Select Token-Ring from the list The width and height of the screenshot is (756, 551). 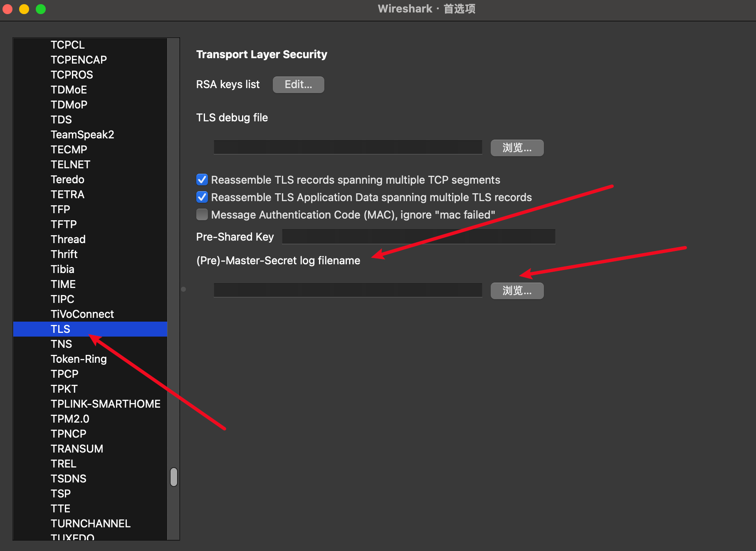79,359
